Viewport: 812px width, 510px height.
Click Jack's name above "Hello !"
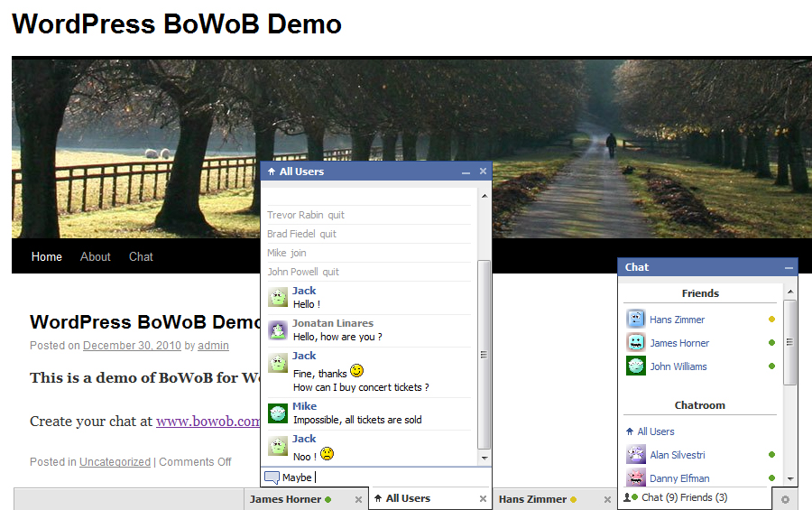point(304,291)
